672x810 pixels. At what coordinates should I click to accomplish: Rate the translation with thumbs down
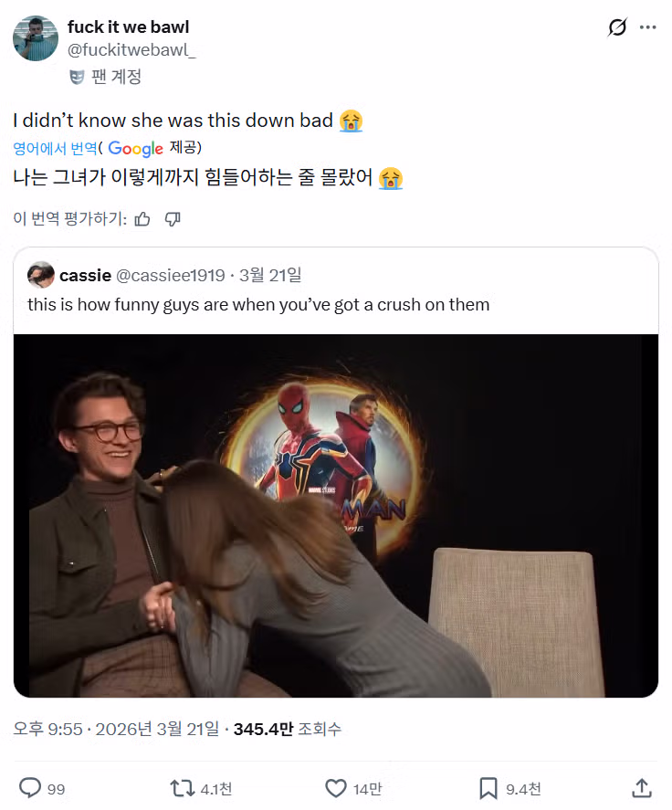(173, 218)
